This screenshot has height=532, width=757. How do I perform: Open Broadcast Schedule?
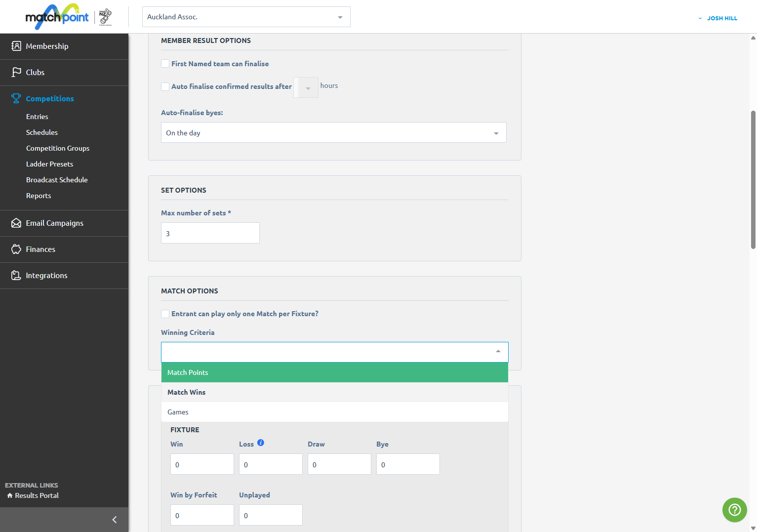pyautogui.click(x=57, y=180)
